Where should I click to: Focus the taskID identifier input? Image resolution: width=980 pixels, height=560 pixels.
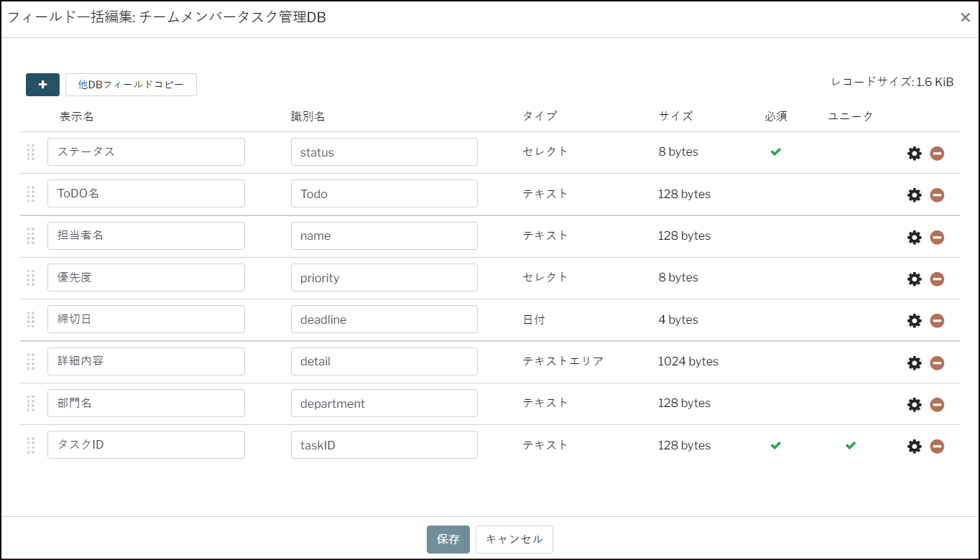pos(384,445)
